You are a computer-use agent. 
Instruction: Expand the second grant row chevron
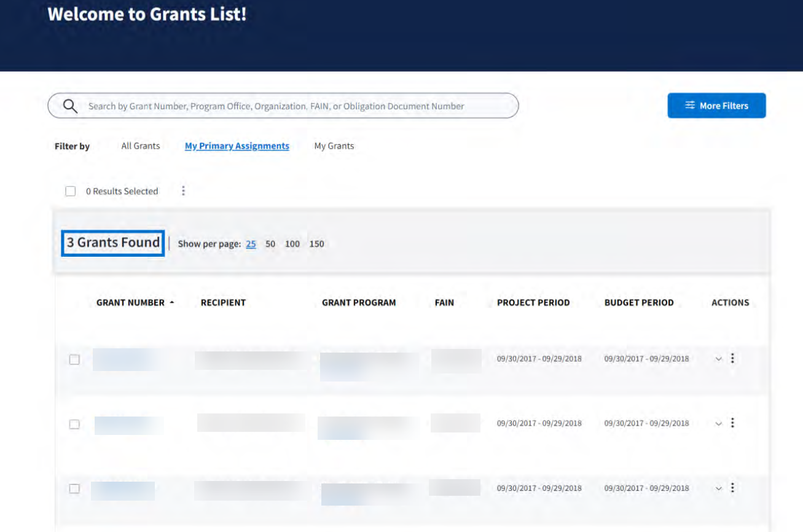coord(718,424)
